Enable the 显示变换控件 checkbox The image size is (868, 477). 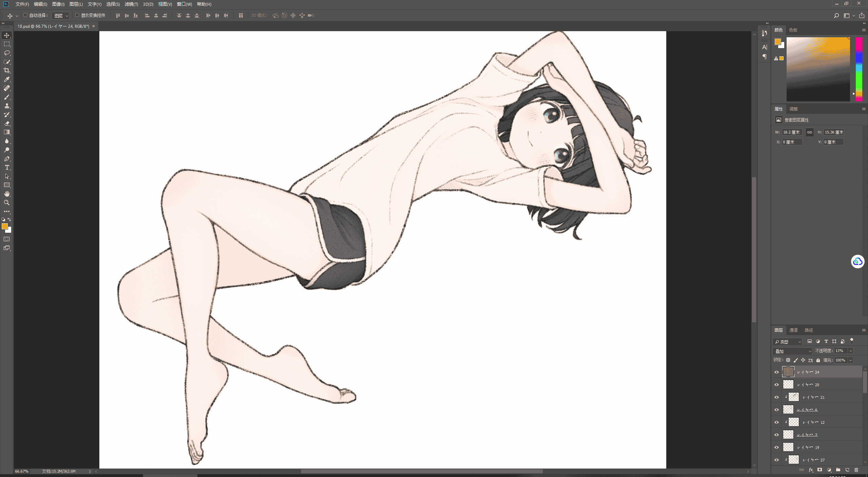point(77,15)
